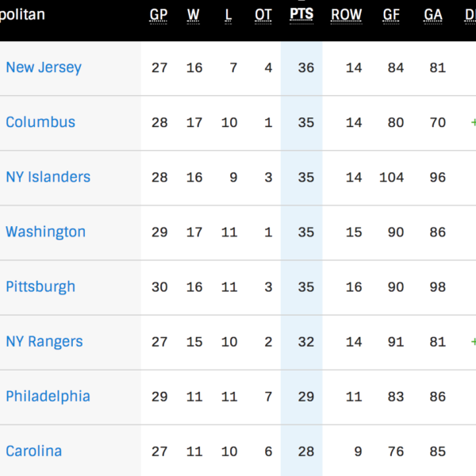
Task: Open the NY Islanders team page
Action: pos(48,177)
